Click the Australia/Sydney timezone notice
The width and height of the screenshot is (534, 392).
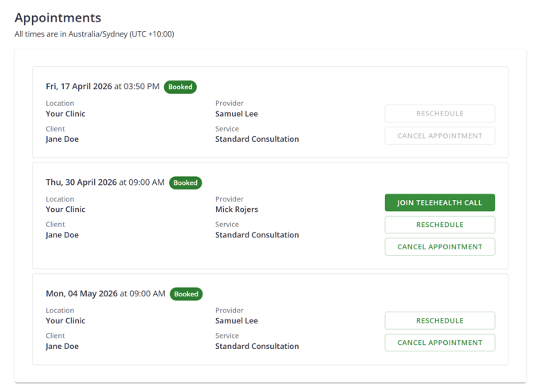coord(94,34)
